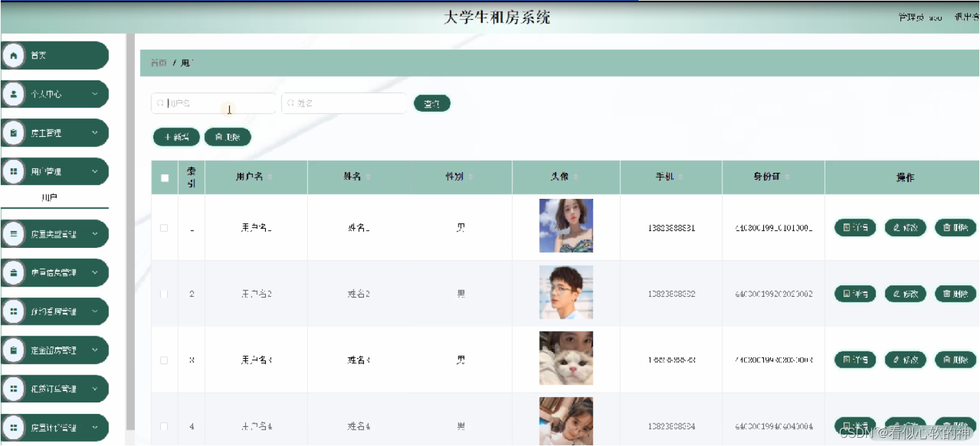Tick the checkbox for row 用户名1

coord(164,228)
